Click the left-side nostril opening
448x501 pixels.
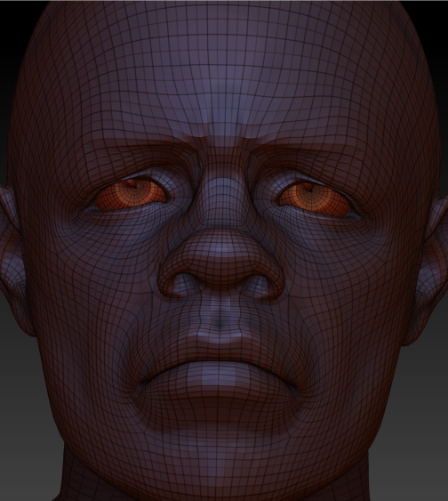(182, 283)
